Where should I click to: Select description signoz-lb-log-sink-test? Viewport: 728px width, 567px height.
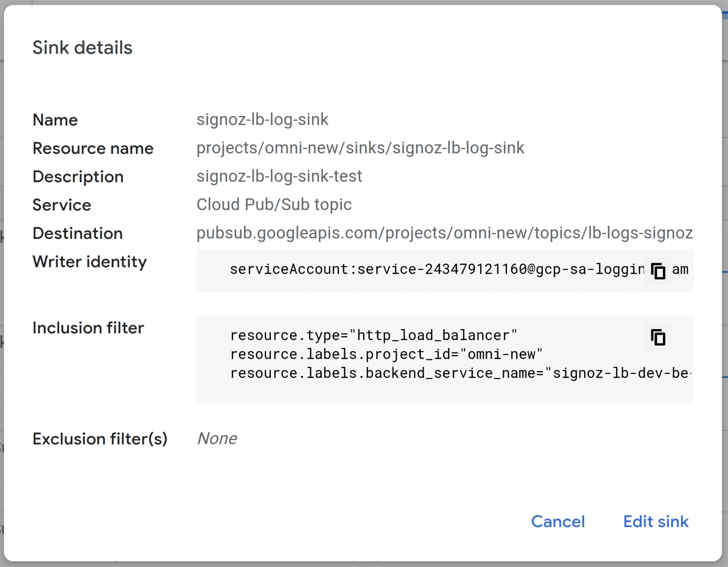click(x=279, y=176)
